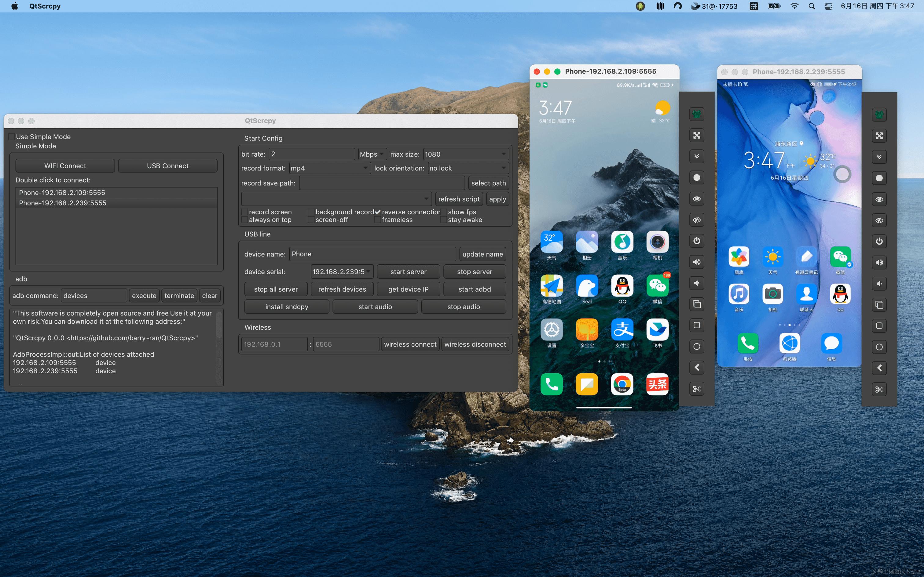Screen dimensions: 924x577
Task: Click the wireless connect button
Action: pos(410,344)
